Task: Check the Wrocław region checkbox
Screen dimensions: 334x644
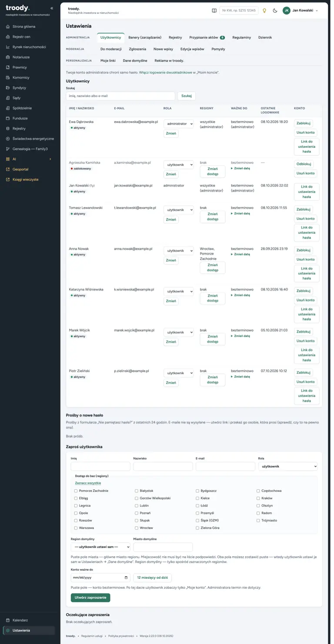Action: pyautogui.click(x=137, y=528)
